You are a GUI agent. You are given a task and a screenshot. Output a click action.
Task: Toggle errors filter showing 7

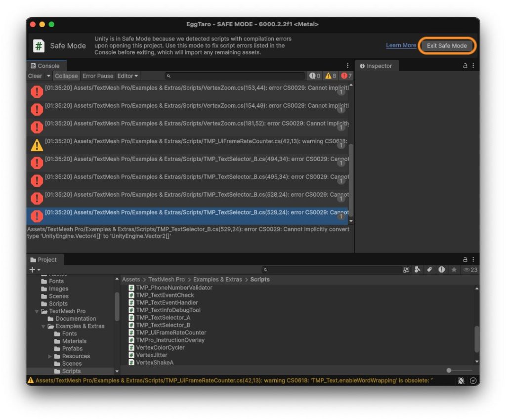pos(346,76)
